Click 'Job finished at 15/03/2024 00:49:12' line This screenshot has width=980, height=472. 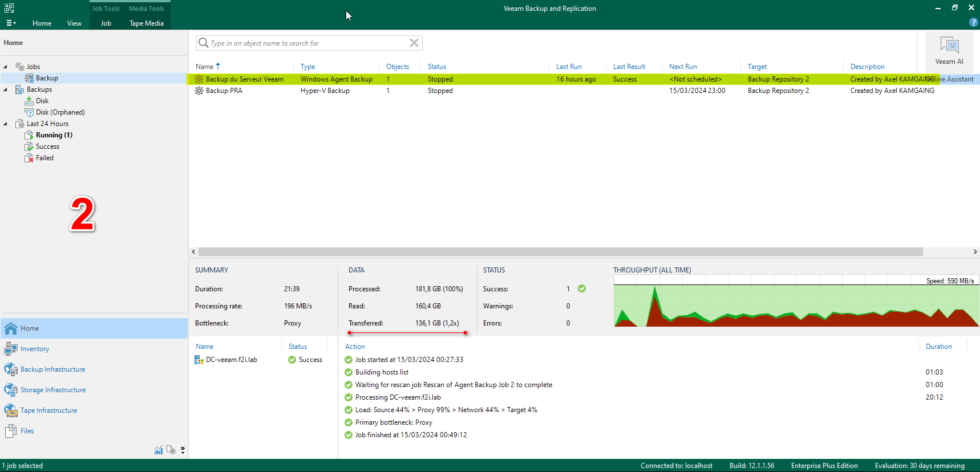(411, 435)
